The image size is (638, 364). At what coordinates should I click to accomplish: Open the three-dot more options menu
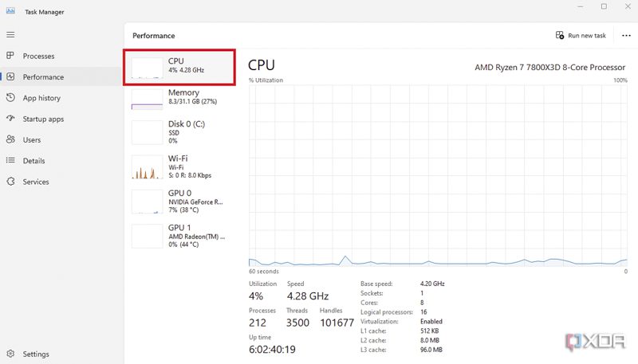pos(626,36)
